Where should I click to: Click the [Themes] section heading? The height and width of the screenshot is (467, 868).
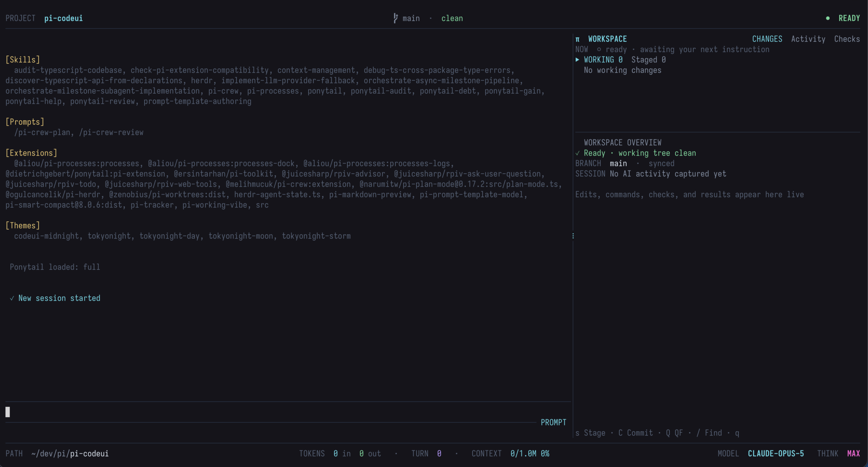[23, 226]
